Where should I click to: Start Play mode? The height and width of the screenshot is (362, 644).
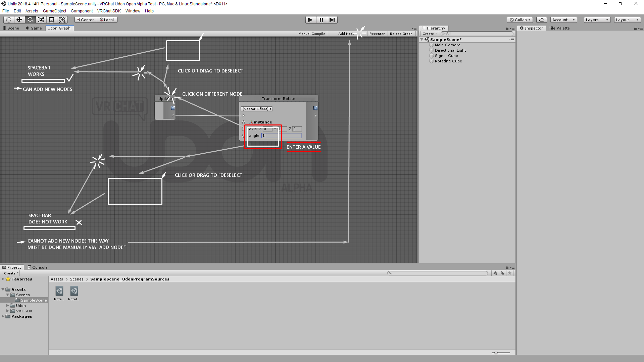click(310, 20)
